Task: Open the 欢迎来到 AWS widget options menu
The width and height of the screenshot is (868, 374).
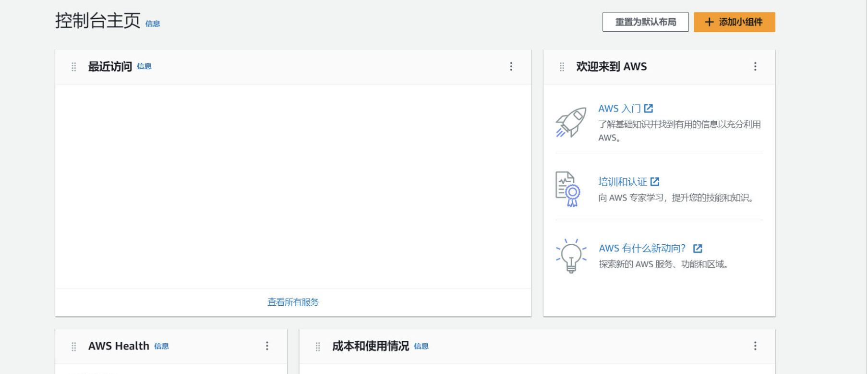Action: [755, 66]
